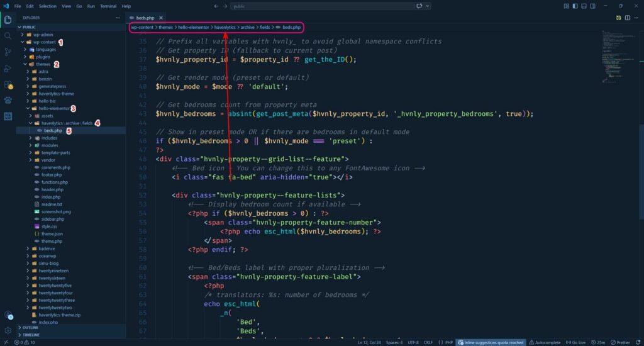Expand the plugins folder

coord(43,57)
